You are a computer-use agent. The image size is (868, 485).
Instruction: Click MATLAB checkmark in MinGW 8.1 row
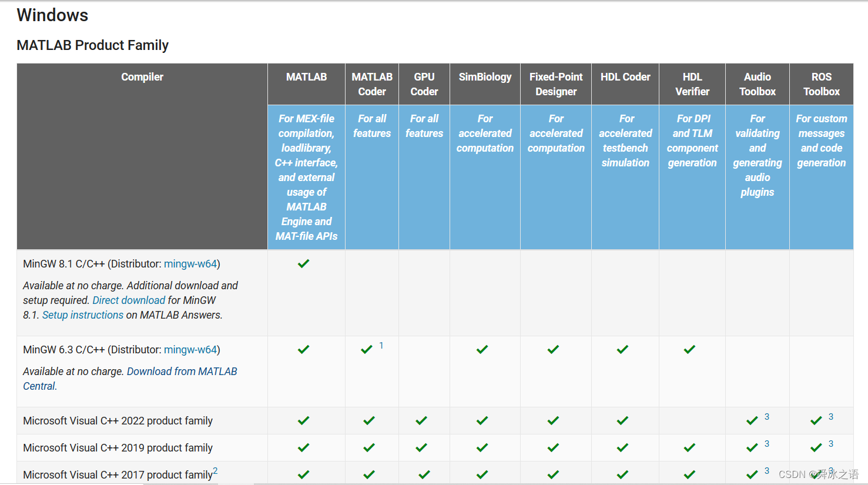[x=303, y=263]
